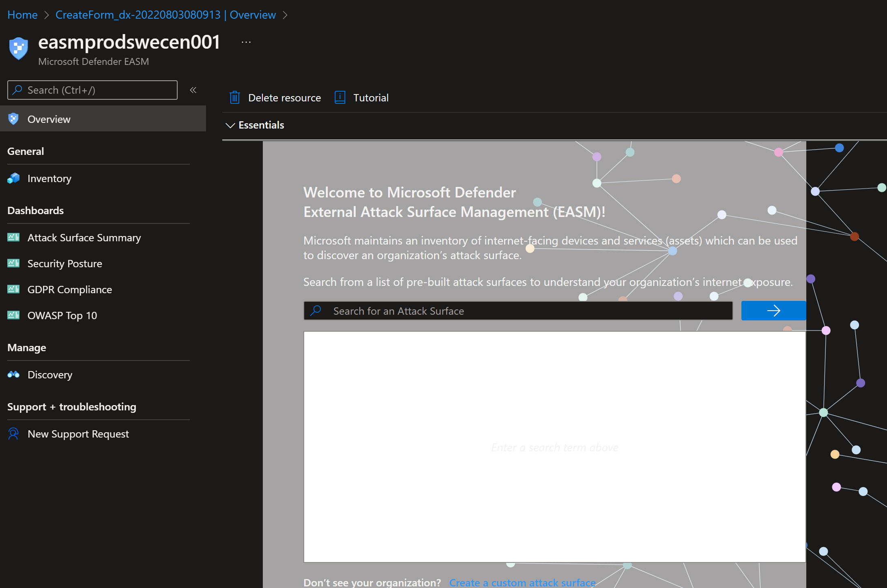Click the trash can Delete resource icon
The image size is (887, 588).
click(x=234, y=97)
